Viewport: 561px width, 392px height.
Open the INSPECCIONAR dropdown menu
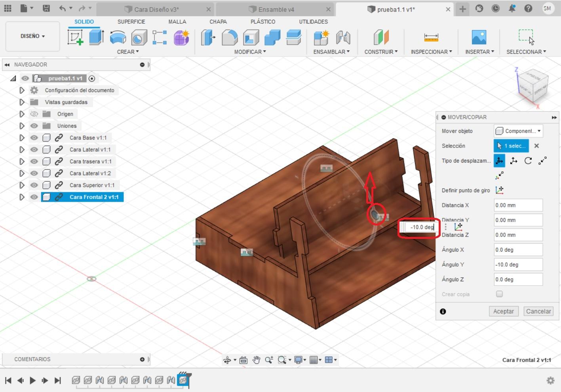click(431, 52)
